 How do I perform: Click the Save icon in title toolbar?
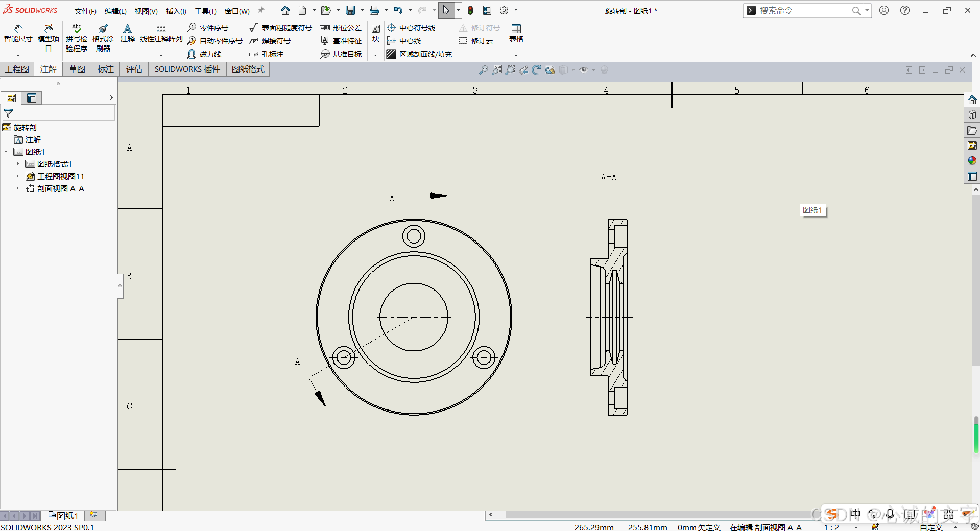click(350, 10)
